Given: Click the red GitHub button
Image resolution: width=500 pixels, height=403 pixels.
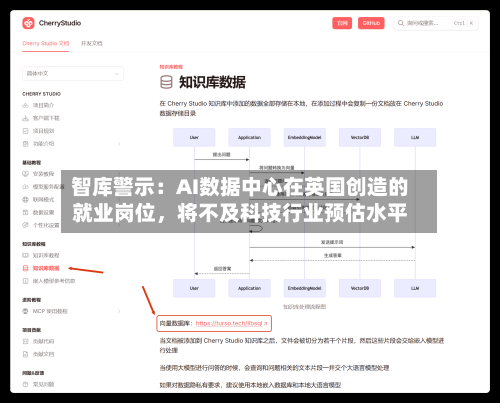Looking at the screenshot, I should click(371, 23).
